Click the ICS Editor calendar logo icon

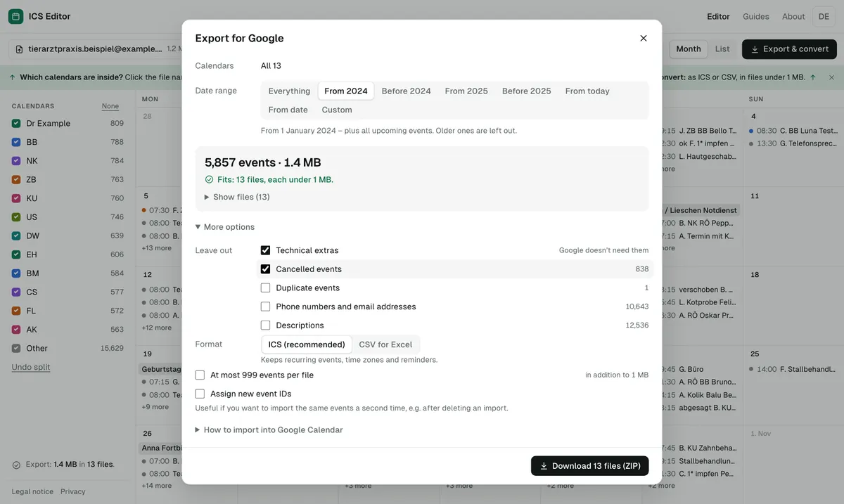tap(15, 16)
